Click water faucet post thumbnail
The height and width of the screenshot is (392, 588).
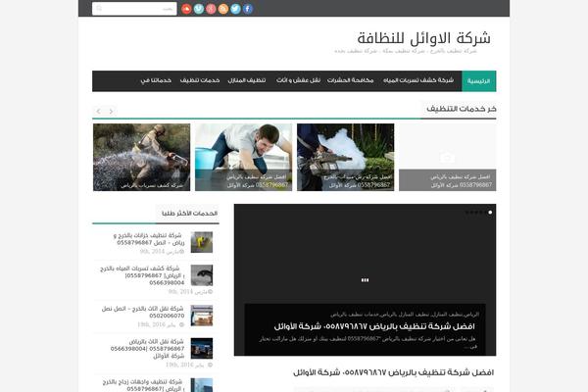tap(202, 275)
